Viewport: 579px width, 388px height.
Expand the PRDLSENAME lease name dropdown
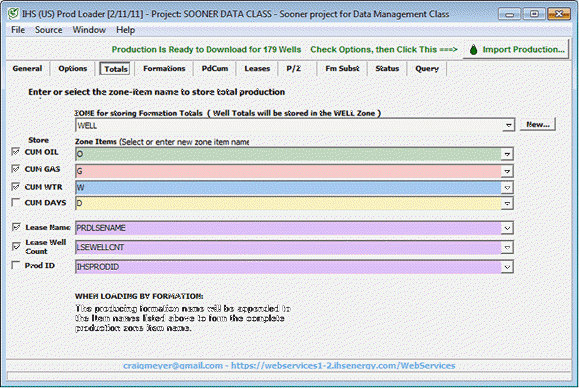(507, 228)
